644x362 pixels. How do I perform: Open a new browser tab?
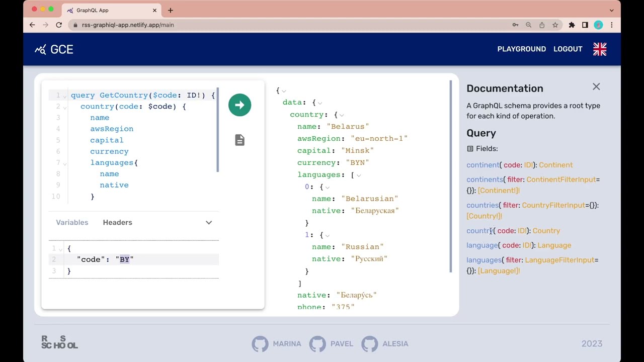171,10
